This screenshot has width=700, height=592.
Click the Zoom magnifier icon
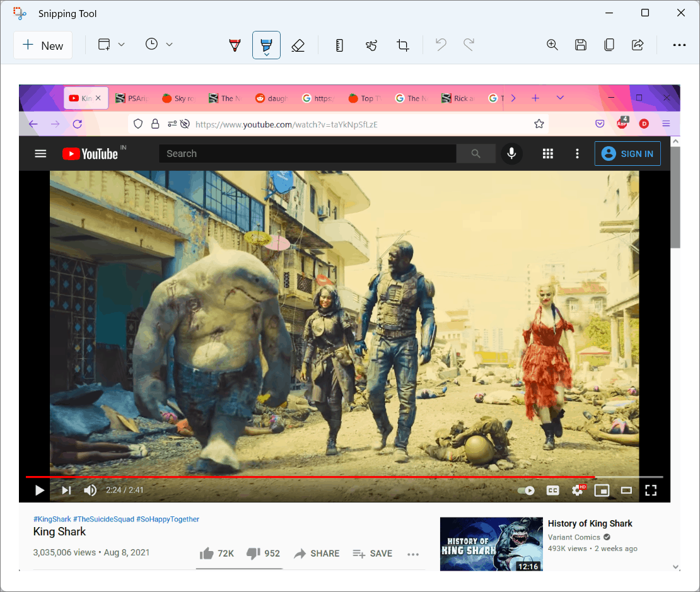click(x=552, y=45)
